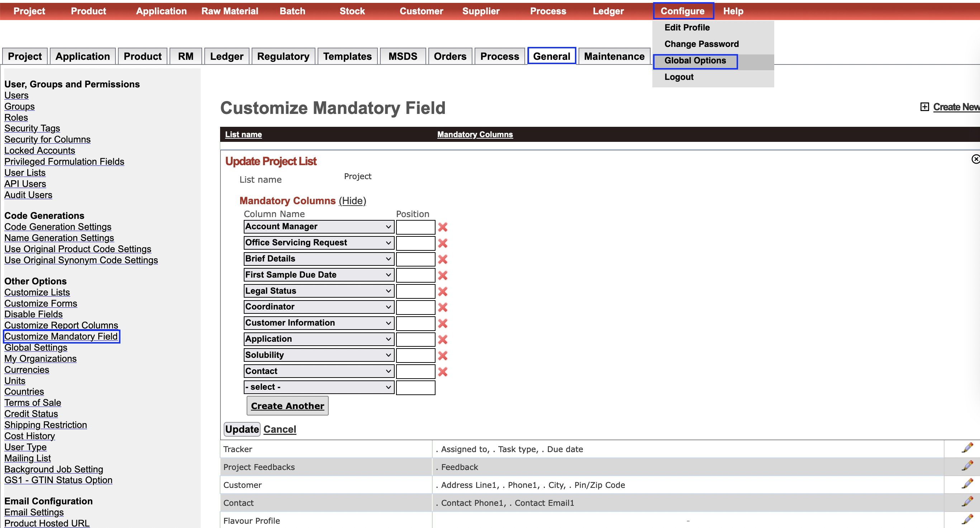980x528 pixels.
Task: Switch to the Regulatory tab
Action: [283, 56]
